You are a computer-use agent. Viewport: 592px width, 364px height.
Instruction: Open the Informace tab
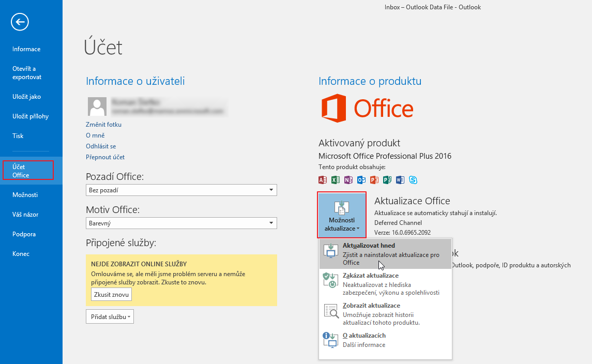coord(26,49)
